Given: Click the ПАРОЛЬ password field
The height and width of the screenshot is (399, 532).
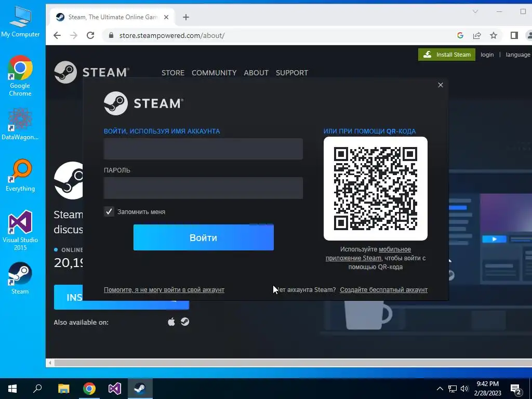Looking at the screenshot, I should [203, 188].
